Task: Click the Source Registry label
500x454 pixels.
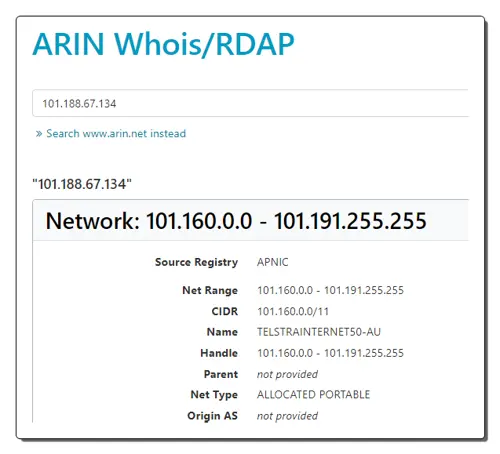Action: (196, 262)
